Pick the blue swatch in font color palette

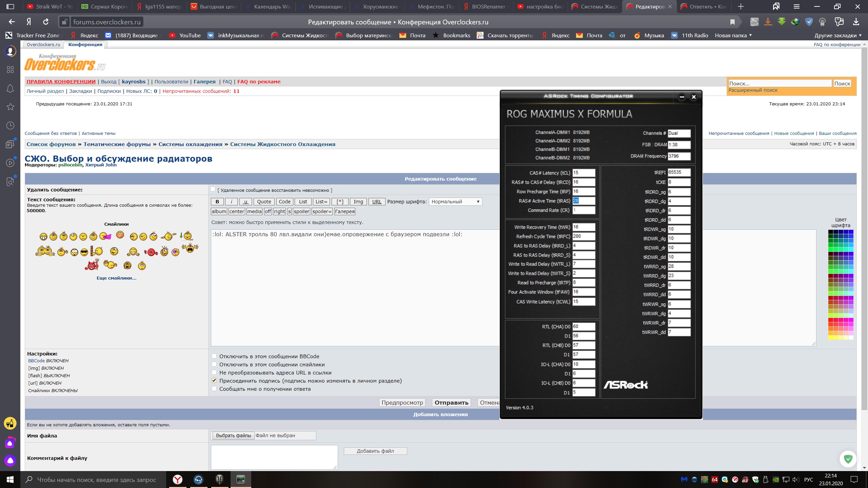851,232
